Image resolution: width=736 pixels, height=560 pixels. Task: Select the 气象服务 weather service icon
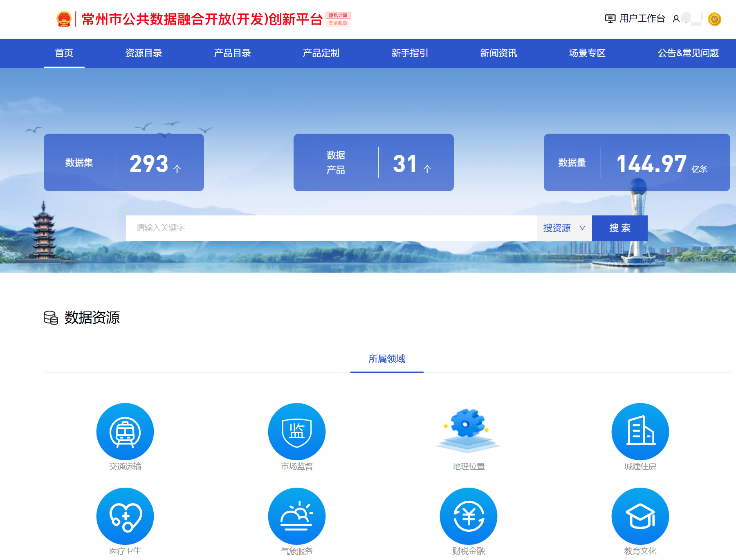click(297, 516)
